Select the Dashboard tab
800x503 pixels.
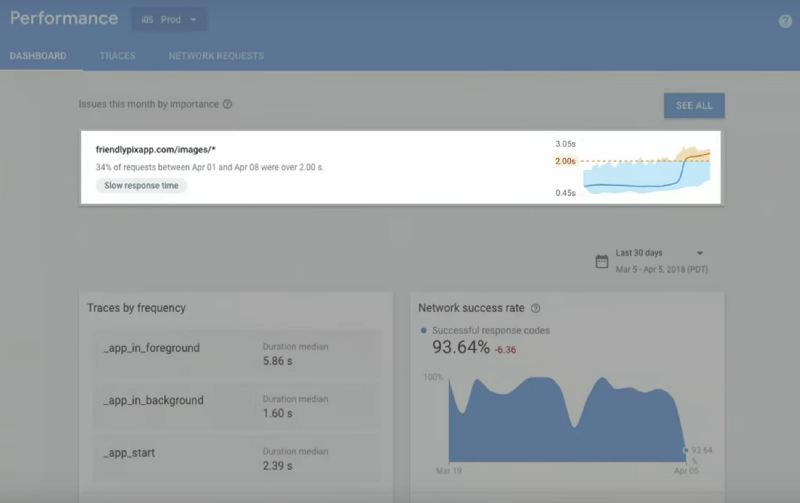[38, 56]
